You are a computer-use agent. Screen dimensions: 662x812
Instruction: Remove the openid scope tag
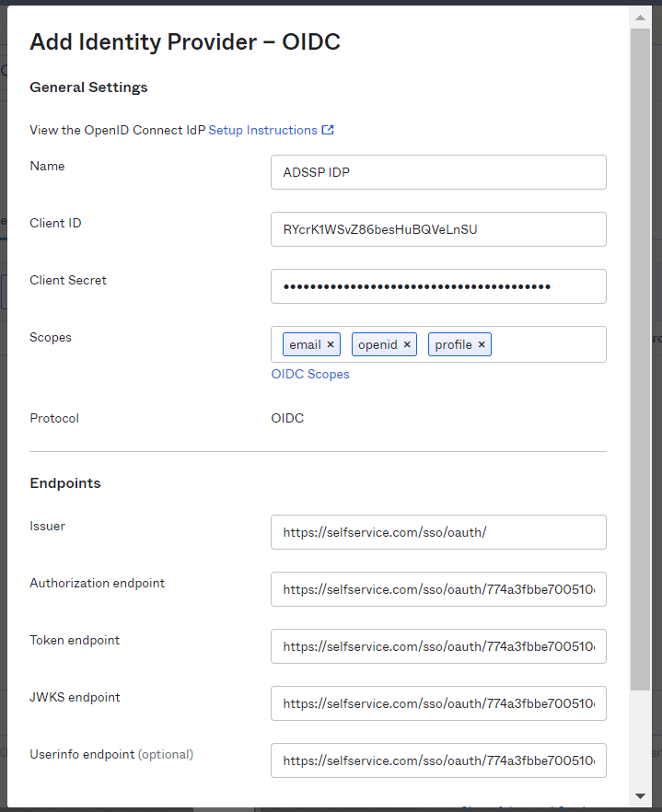(x=407, y=345)
